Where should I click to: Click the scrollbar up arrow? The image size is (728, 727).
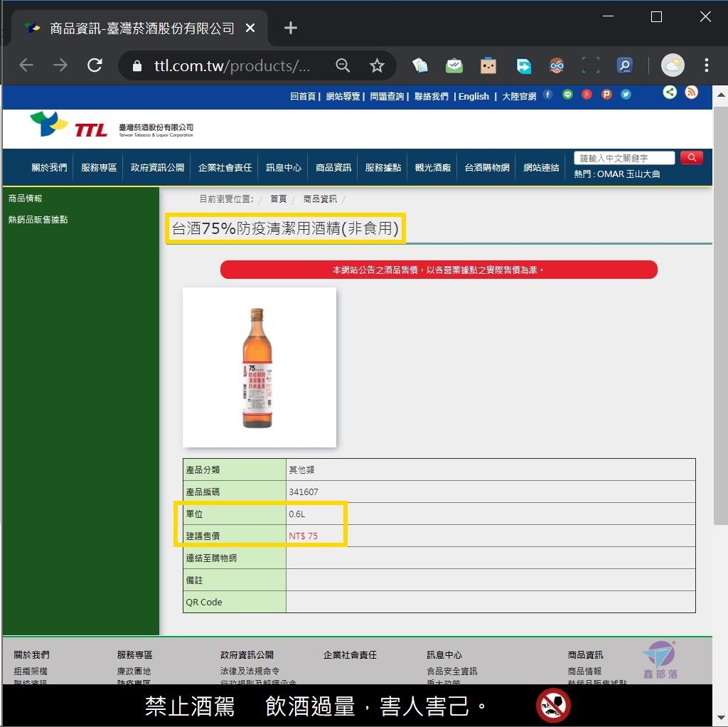(721, 95)
